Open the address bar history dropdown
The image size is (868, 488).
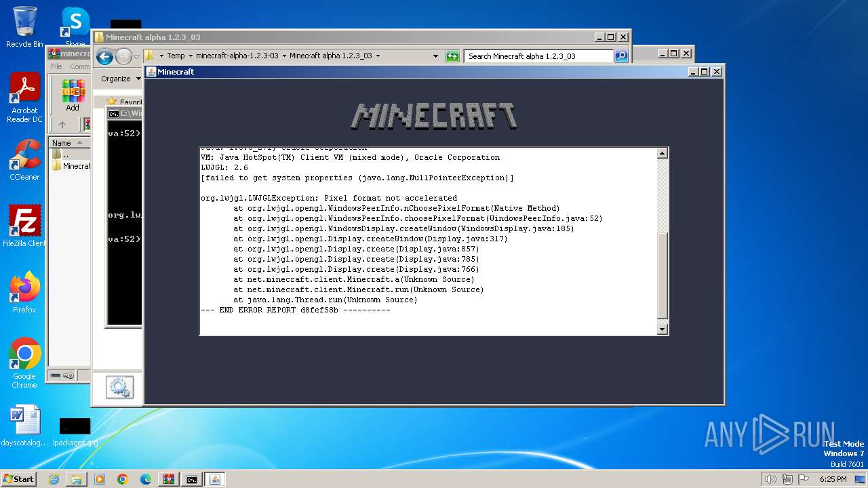click(435, 56)
